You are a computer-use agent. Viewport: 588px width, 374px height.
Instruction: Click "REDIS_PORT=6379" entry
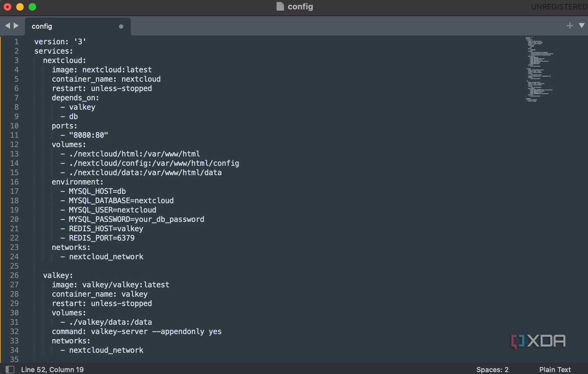click(102, 238)
